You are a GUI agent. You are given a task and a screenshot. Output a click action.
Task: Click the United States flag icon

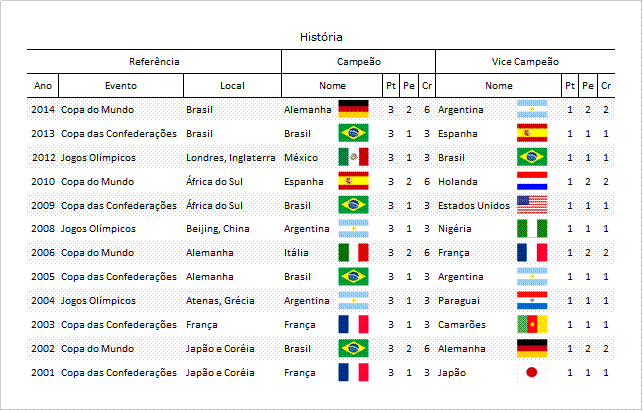pyautogui.click(x=532, y=205)
